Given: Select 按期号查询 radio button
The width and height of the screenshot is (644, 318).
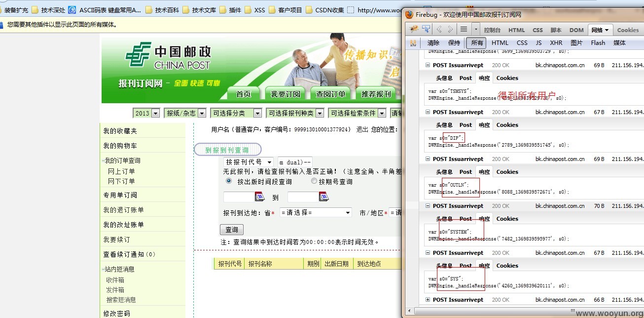Looking at the screenshot, I should coord(314,181).
